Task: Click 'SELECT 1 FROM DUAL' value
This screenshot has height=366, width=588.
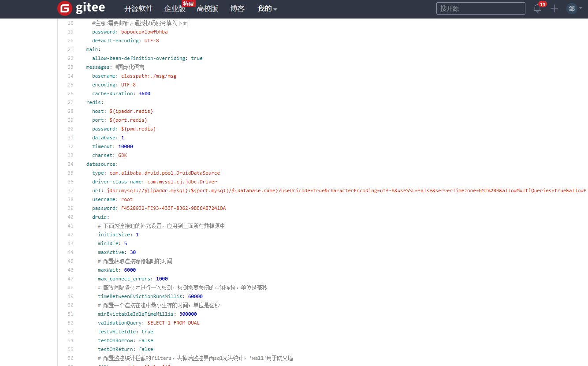Action: click(173, 323)
